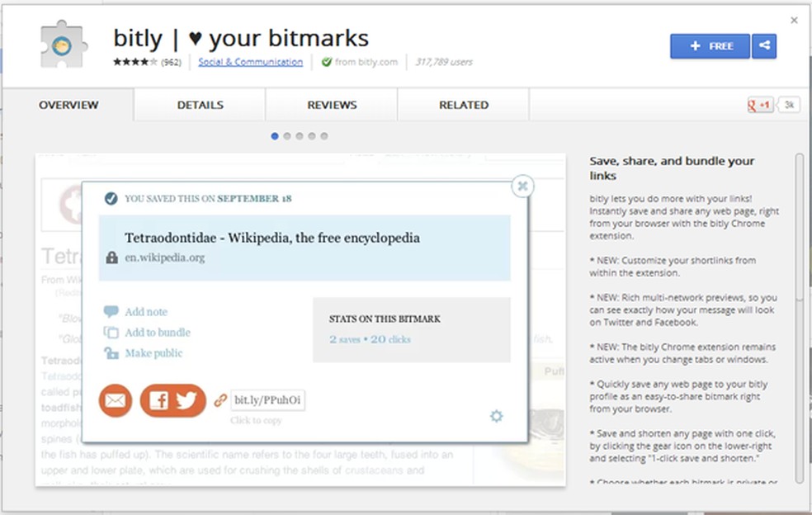812x515 pixels.
Task: Click the bit.ly/PPuhOi short link field
Action: pos(267,400)
